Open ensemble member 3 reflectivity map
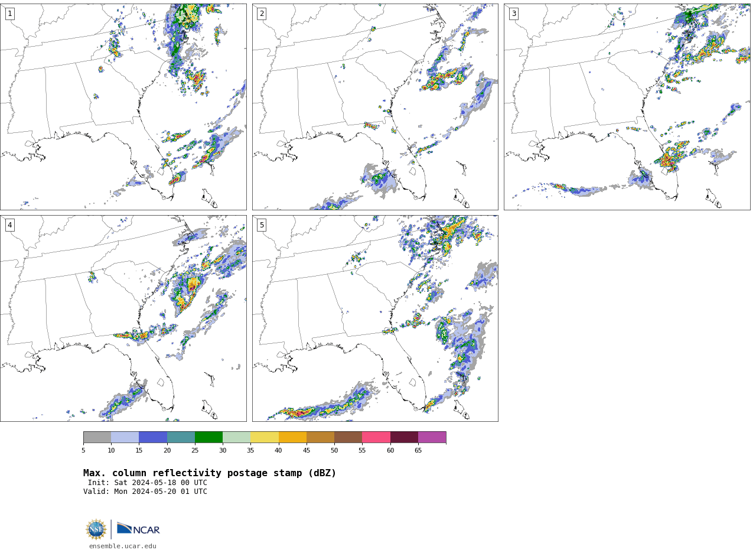The width and height of the screenshot is (756, 553). pos(627,107)
